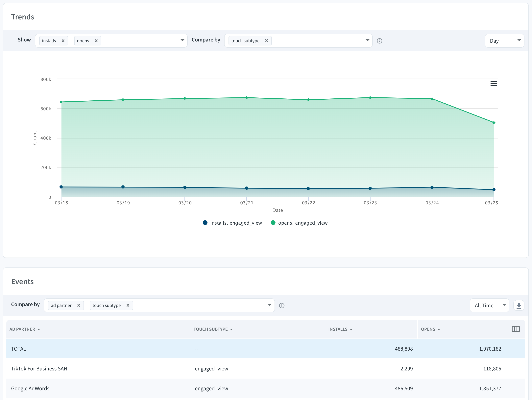Toggle installs, engaged_view legend series
This screenshot has width=532, height=400.
click(x=232, y=223)
